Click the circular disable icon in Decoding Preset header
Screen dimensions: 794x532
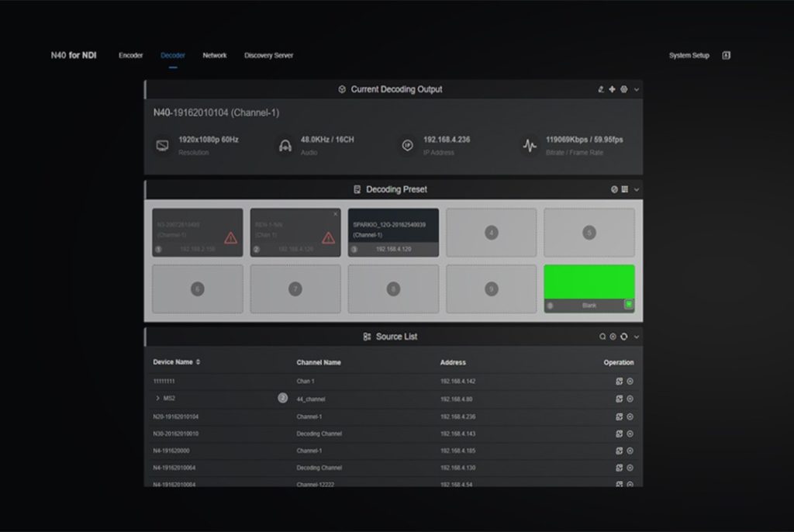[614, 189]
